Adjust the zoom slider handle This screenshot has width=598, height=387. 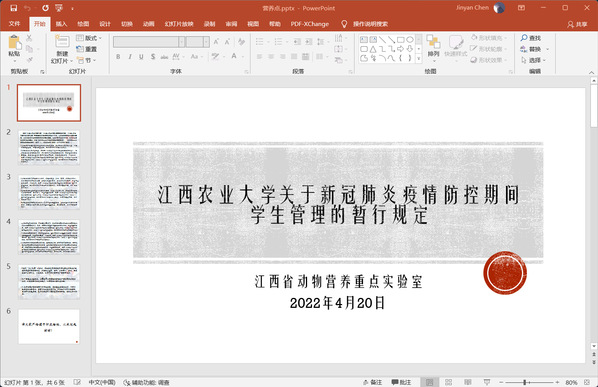pyautogui.click(x=525, y=382)
